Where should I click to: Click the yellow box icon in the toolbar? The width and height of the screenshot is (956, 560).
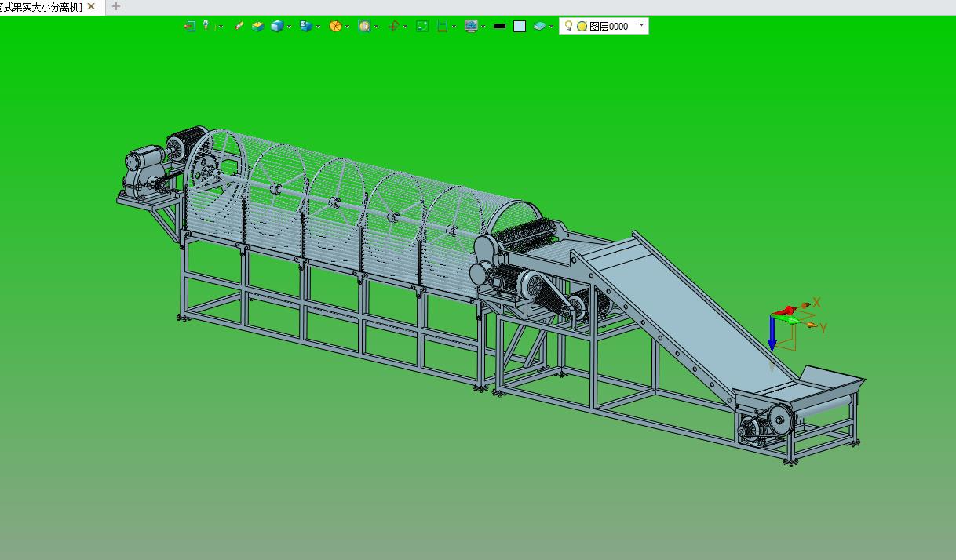[x=257, y=26]
